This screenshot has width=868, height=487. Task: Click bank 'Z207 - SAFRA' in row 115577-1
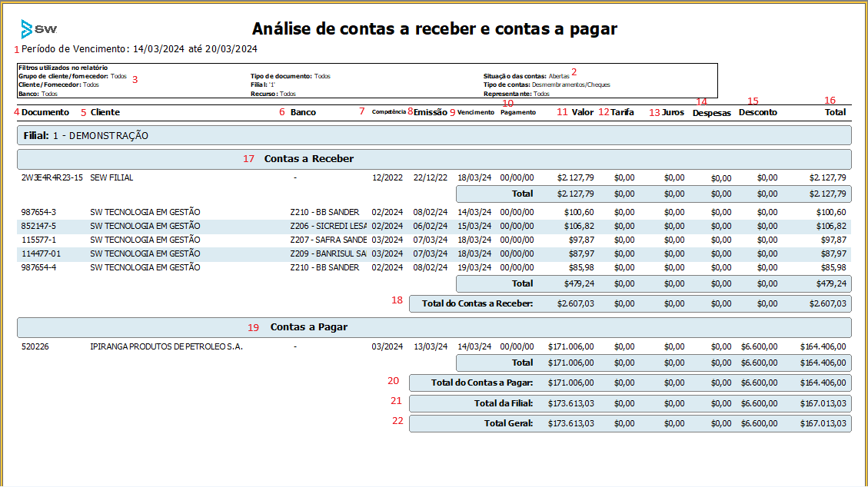pyautogui.click(x=328, y=240)
